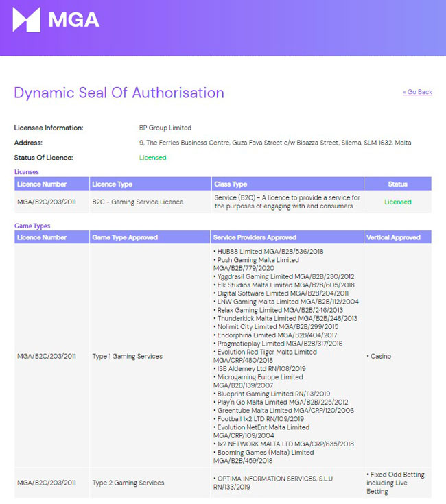Click the Class Type column header
Screen dimensions: 446x504
click(231, 184)
